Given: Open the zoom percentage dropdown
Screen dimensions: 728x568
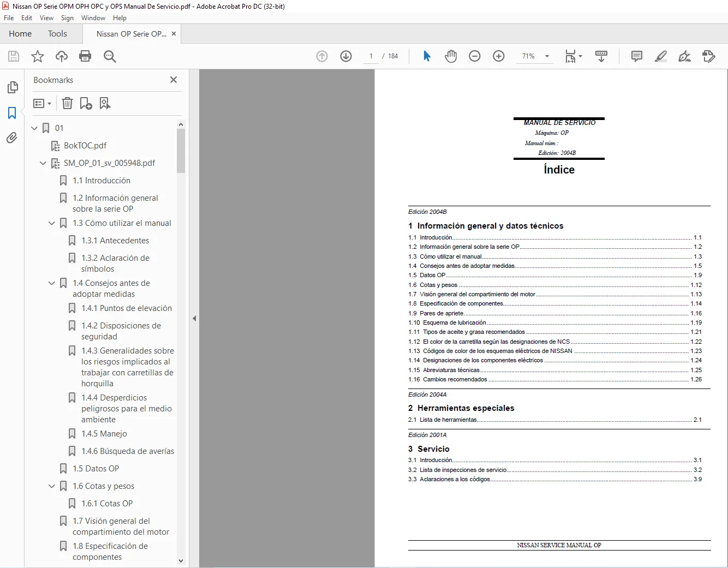Looking at the screenshot, I should tap(546, 56).
